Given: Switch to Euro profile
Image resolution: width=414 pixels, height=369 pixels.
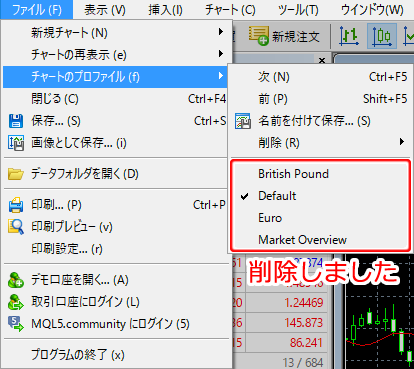Looking at the screenshot, I should coord(320,218).
